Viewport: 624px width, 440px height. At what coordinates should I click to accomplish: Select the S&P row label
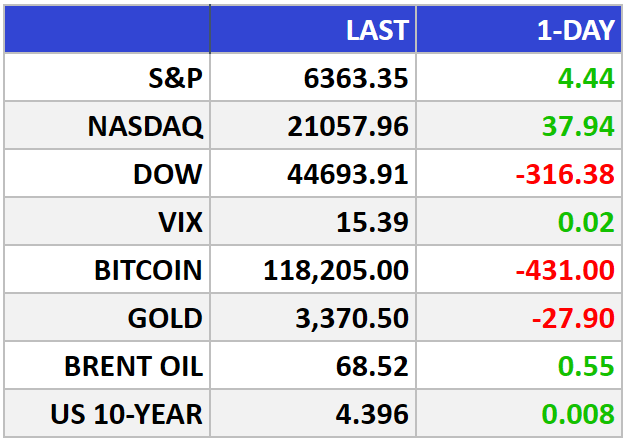click(x=176, y=78)
